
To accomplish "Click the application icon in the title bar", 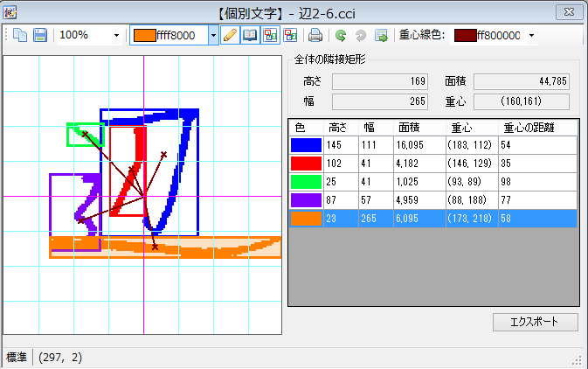I will pos(10,12).
